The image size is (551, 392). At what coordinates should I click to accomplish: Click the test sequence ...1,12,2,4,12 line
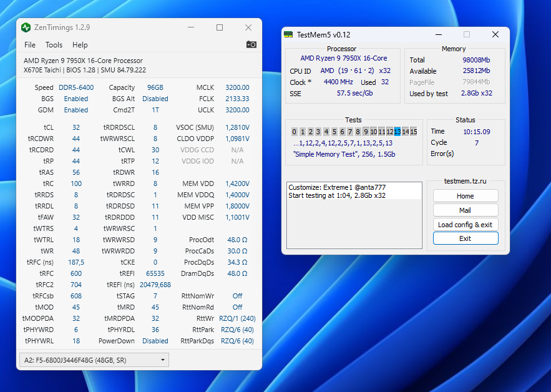pyautogui.click(x=343, y=143)
